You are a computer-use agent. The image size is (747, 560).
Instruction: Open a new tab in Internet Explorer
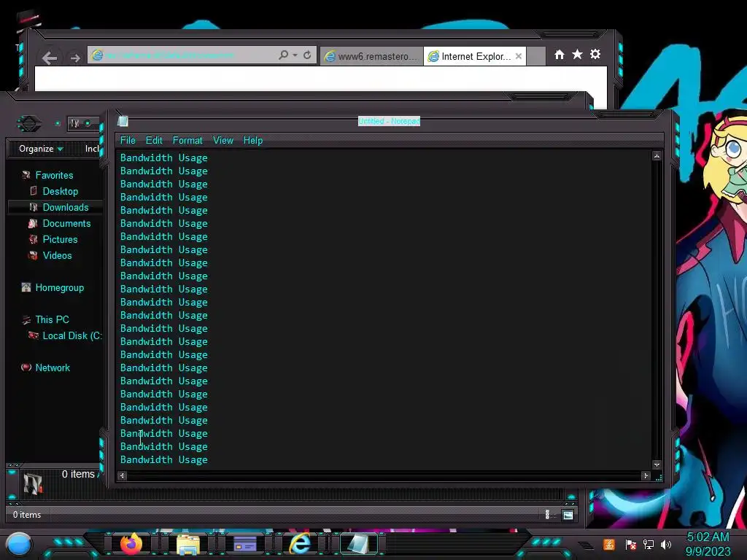[536, 56]
